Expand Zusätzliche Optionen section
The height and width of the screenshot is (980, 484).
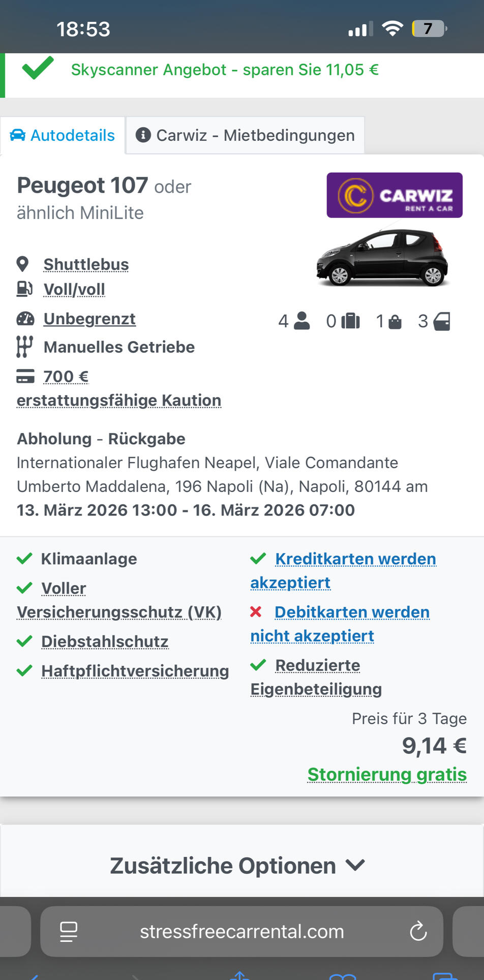click(237, 865)
